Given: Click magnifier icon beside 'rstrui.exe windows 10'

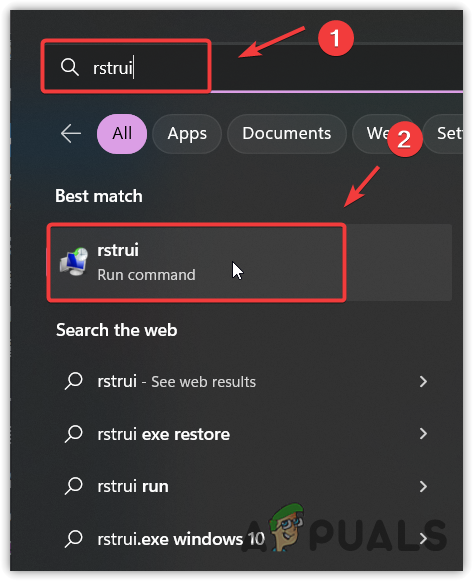Looking at the screenshot, I should tap(73, 538).
